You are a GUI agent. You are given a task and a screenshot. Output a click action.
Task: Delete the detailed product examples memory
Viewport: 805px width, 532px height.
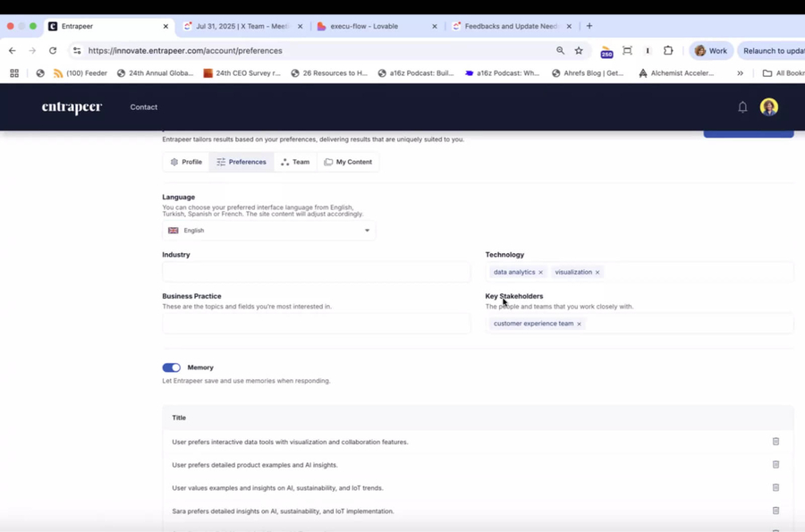775,465
